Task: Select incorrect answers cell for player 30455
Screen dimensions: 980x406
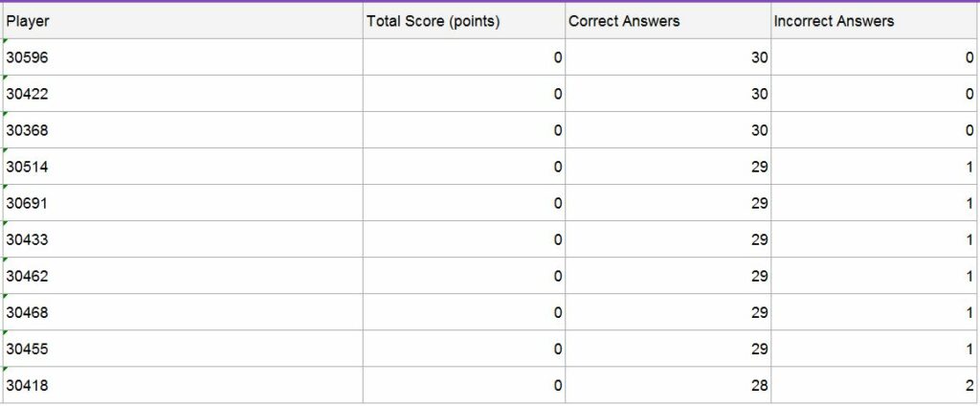Action: (x=874, y=348)
